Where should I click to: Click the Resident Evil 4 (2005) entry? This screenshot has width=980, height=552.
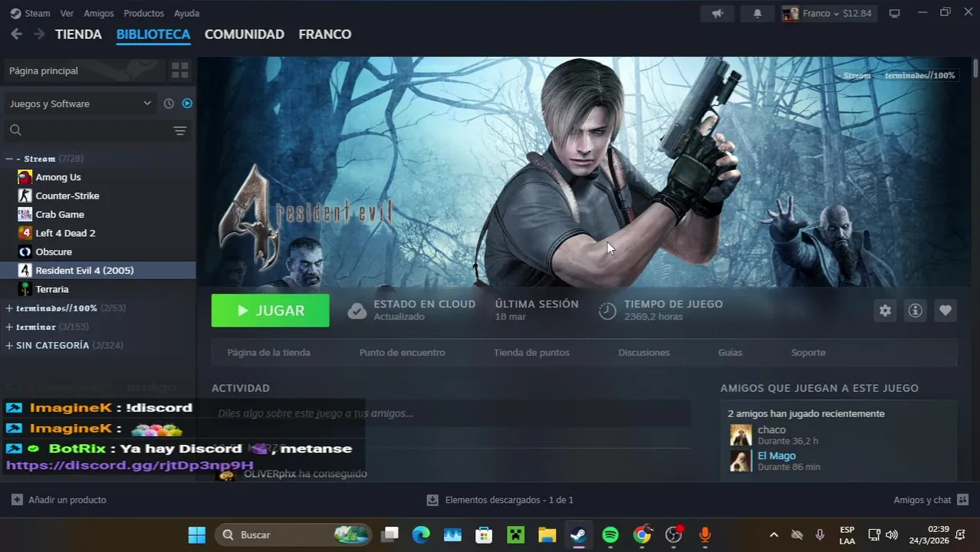[x=98, y=271]
